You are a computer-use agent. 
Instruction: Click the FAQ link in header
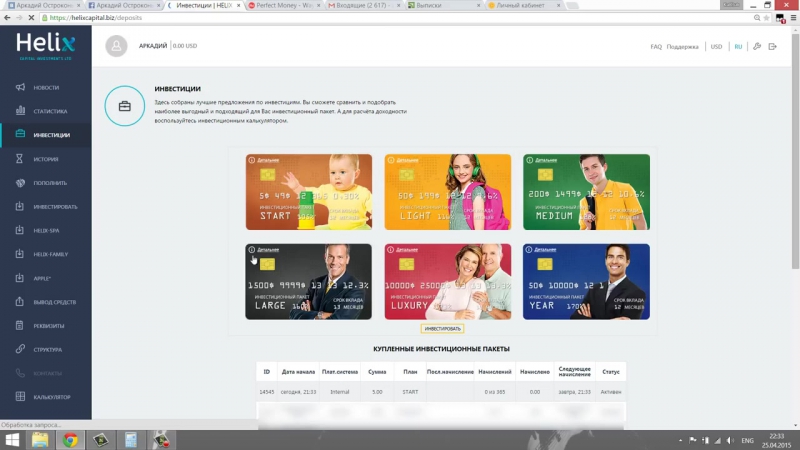[656, 46]
